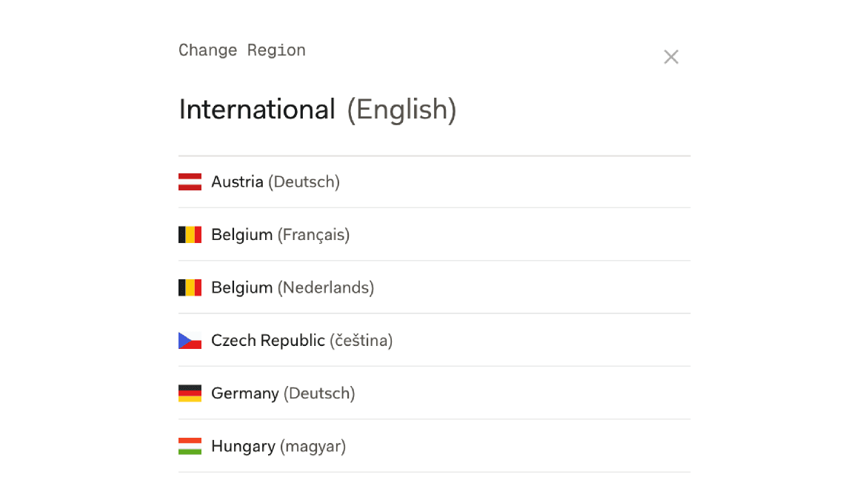Viewport: 868px width, 483px height.
Task: Click the Change Region title text
Action: tap(242, 50)
